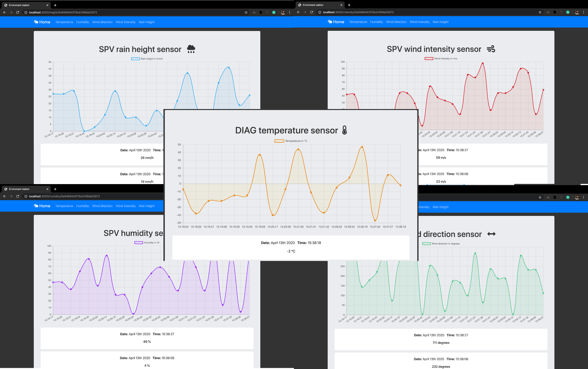Open new tab in rain height window

pos(55,5)
